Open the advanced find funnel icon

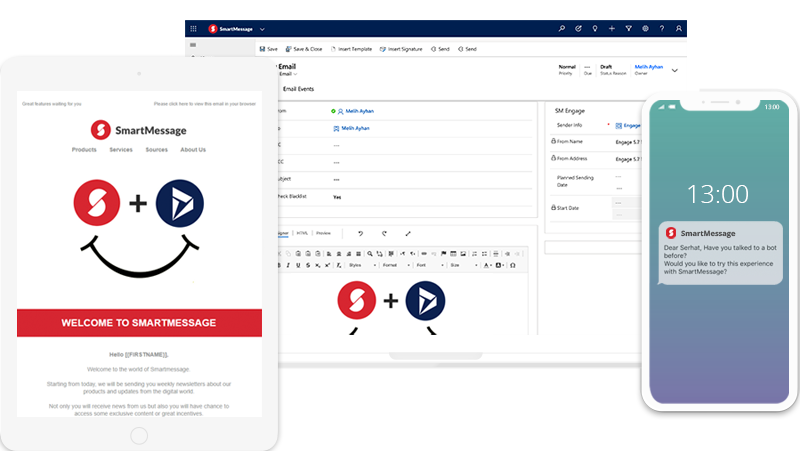tap(629, 29)
